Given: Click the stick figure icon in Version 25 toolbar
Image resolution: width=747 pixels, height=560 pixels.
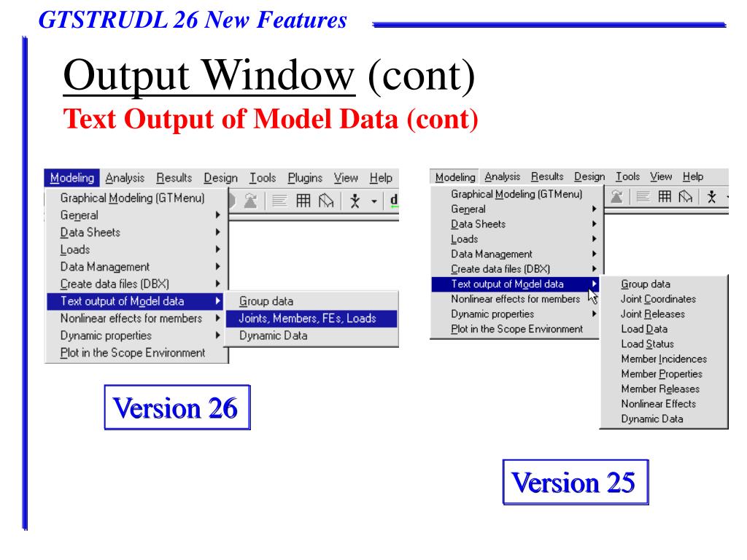Looking at the screenshot, I should click(x=712, y=196).
